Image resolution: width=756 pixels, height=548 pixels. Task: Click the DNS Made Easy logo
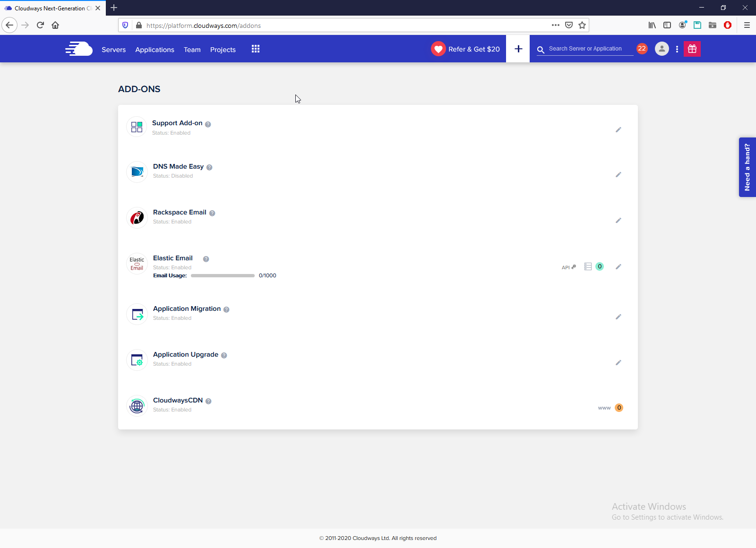(137, 171)
